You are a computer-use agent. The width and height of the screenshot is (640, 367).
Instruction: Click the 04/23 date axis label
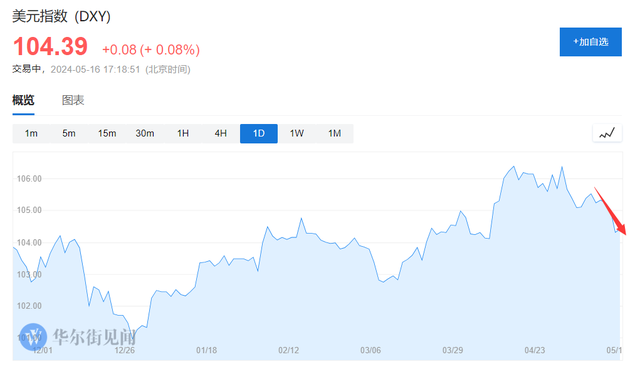pos(535,350)
